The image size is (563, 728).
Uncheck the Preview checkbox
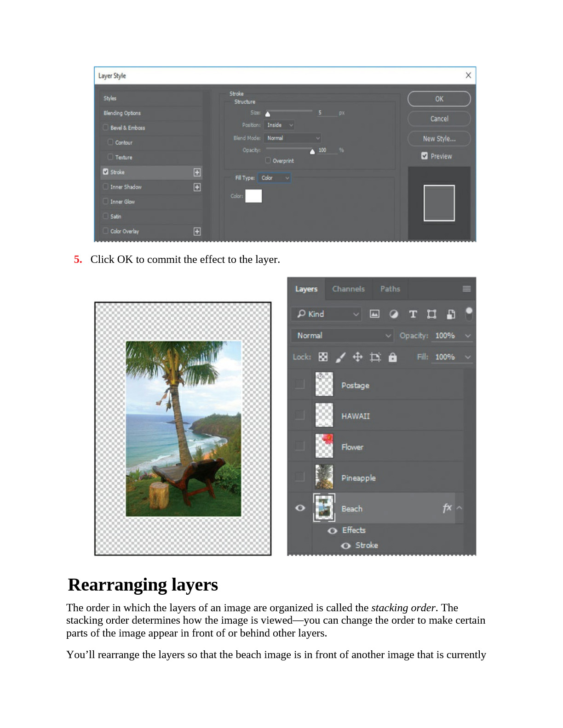point(424,156)
